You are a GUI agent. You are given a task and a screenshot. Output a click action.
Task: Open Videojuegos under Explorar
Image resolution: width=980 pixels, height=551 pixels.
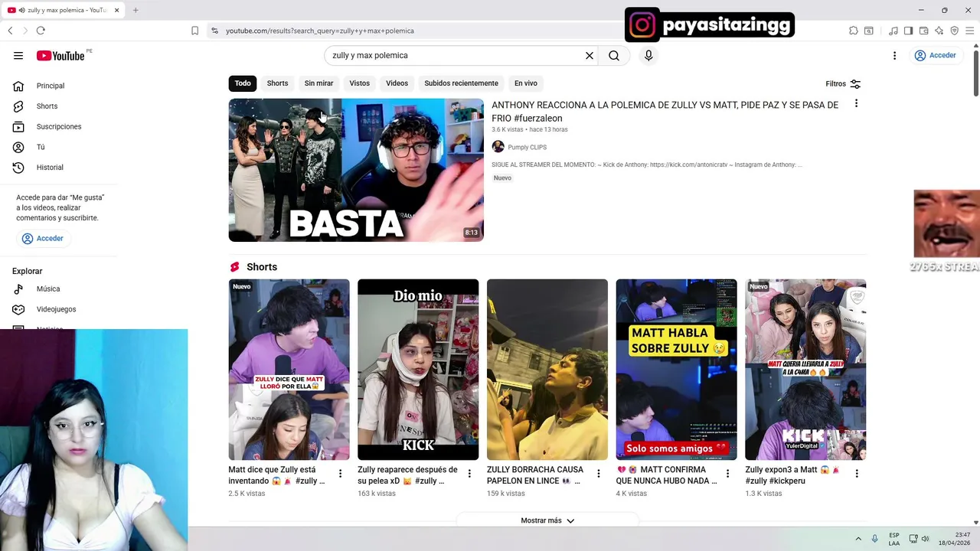click(56, 309)
